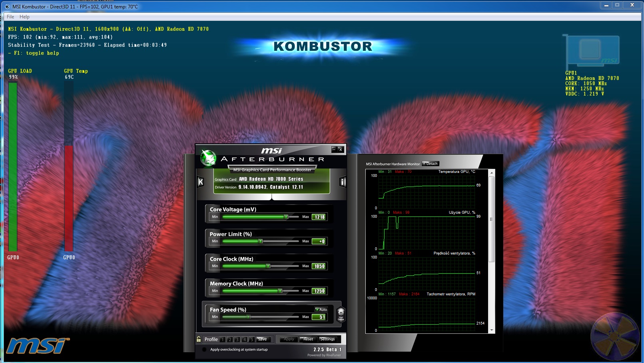Click the 'AMD Radeon HD 7800 Series' card name
Viewport: 644px width, 363px height.
271,179
